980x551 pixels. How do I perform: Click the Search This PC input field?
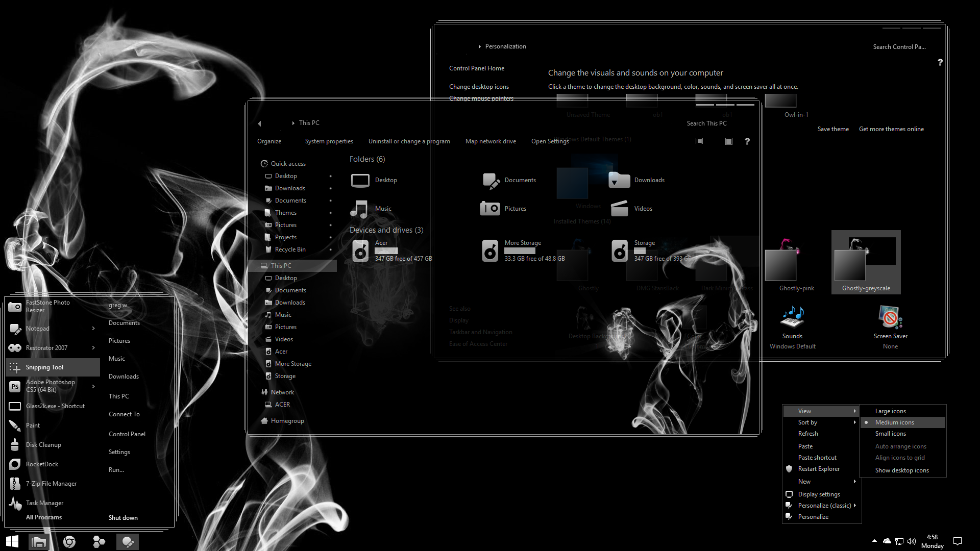point(707,123)
